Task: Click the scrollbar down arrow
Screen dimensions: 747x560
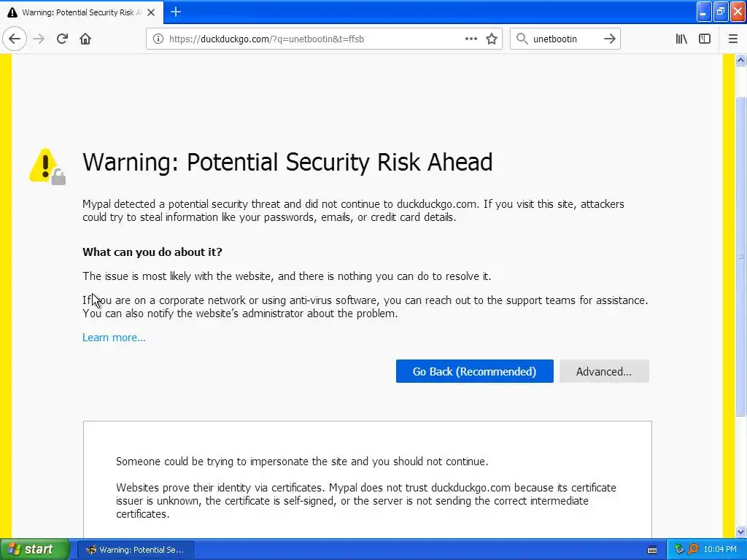Action: tap(741, 532)
